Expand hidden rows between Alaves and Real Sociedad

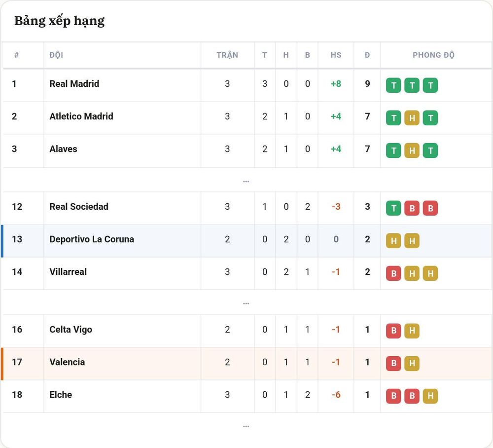tap(246, 181)
